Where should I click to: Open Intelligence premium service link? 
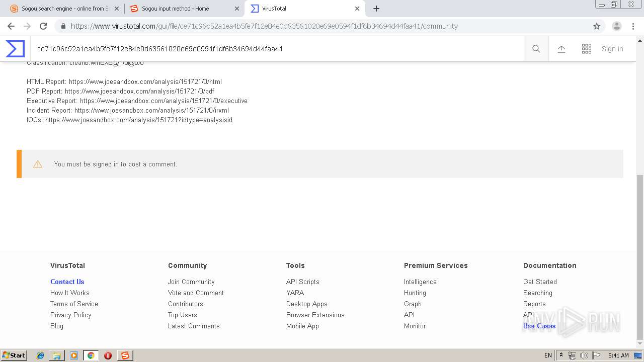tap(420, 282)
